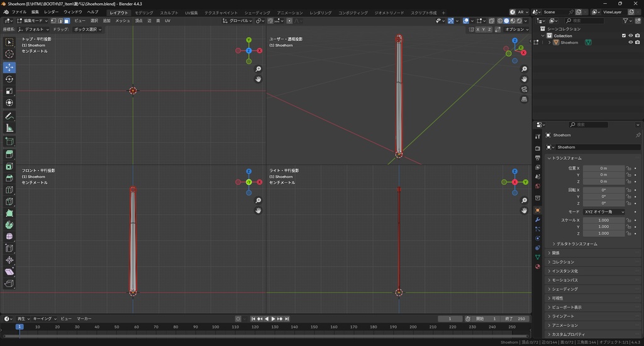
Task: Activate the Shrink/Fatten tool
Action: click(9, 260)
